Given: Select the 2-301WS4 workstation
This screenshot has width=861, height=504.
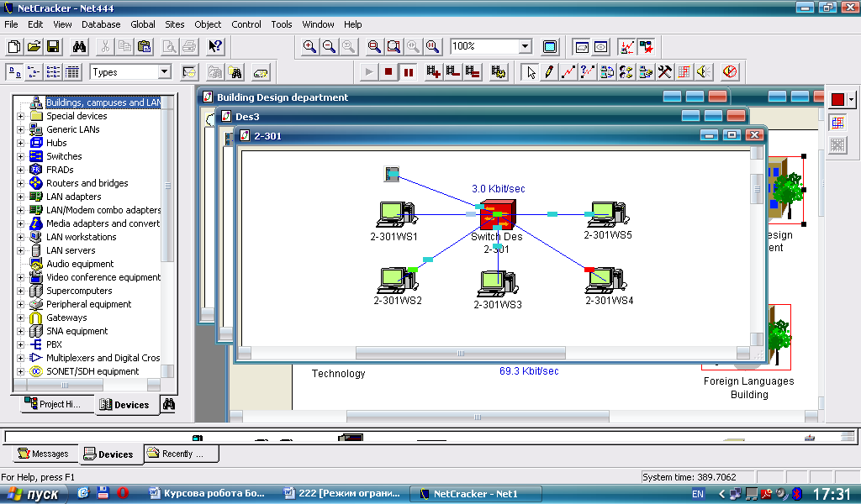Looking at the screenshot, I should [x=607, y=281].
